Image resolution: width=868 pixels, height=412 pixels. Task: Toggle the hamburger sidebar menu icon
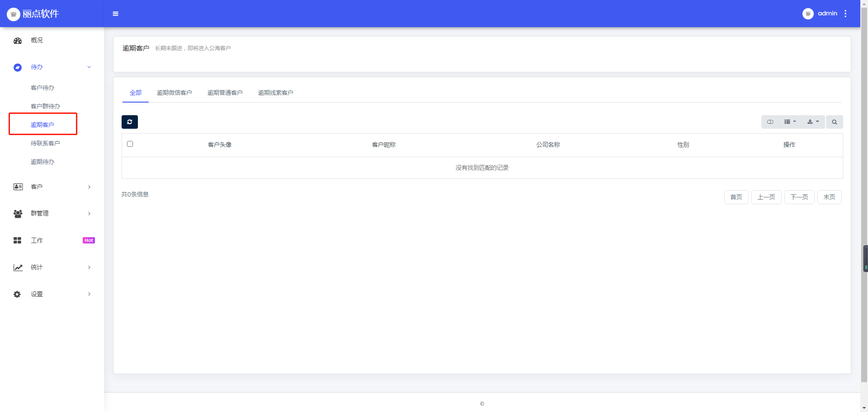point(116,14)
